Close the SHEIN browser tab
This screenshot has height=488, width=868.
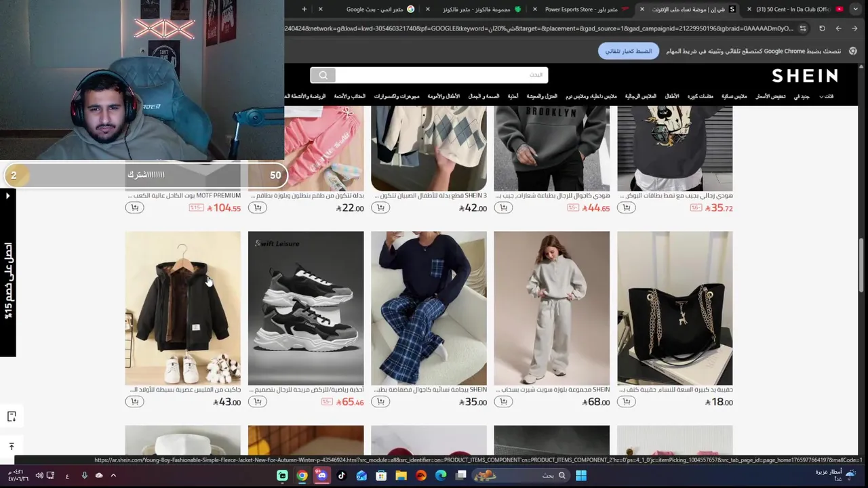[642, 9]
